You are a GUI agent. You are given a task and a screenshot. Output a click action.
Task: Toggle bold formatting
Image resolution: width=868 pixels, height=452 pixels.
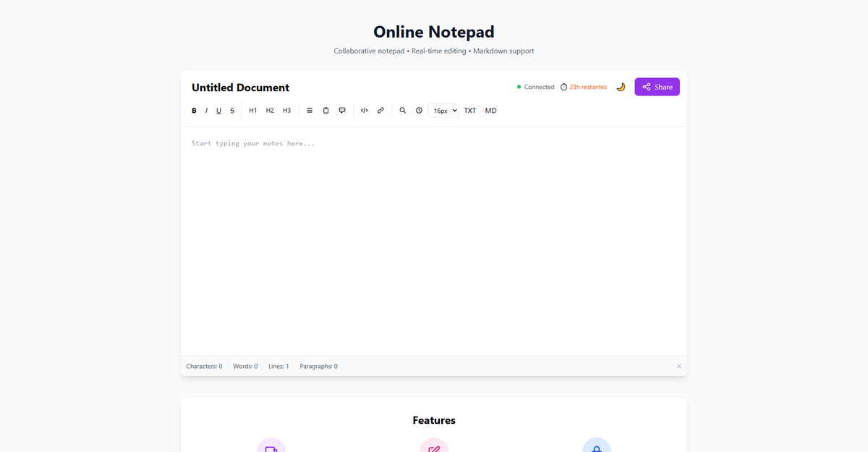pos(194,111)
